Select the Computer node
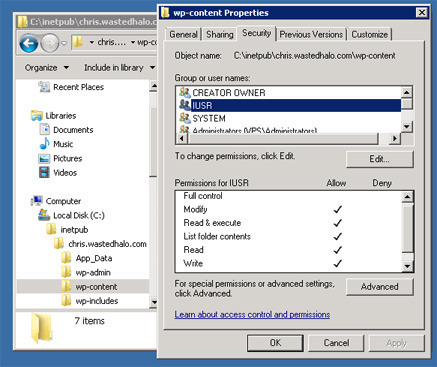This screenshot has width=437, height=367. click(x=63, y=201)
